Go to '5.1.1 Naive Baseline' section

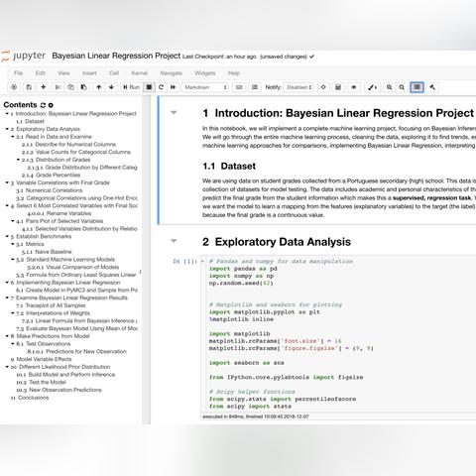(47, 252)
